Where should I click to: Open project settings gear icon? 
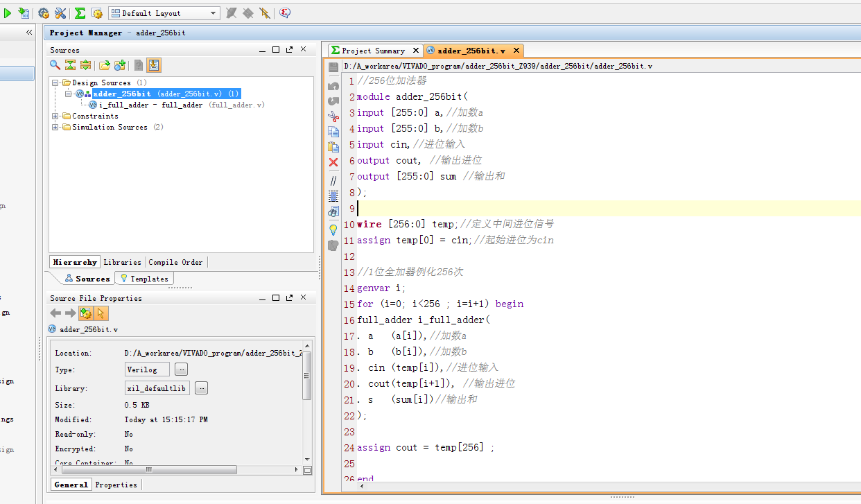coord(44,12)
